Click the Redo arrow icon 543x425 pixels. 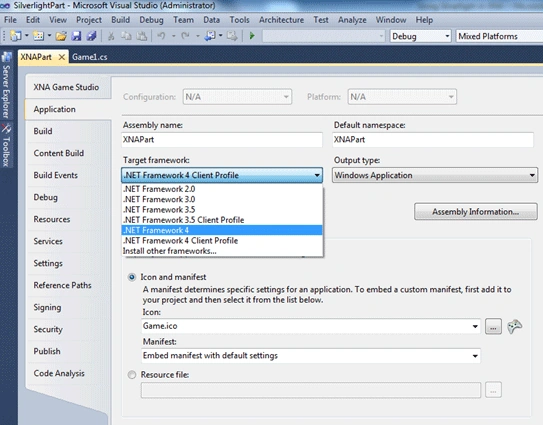click(185, 36)
